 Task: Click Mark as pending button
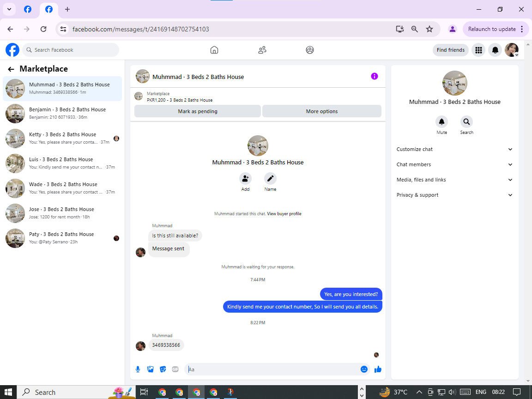coord(198,111)
